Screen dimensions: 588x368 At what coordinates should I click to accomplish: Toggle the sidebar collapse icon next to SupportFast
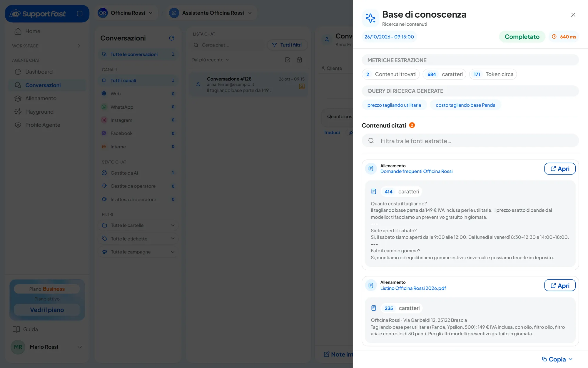tap(80, 14)
